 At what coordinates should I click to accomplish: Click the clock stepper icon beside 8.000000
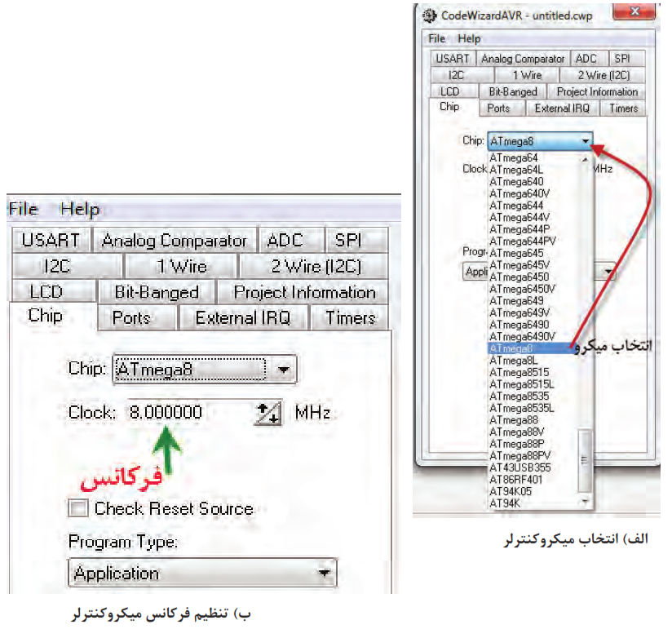point(268,413)
